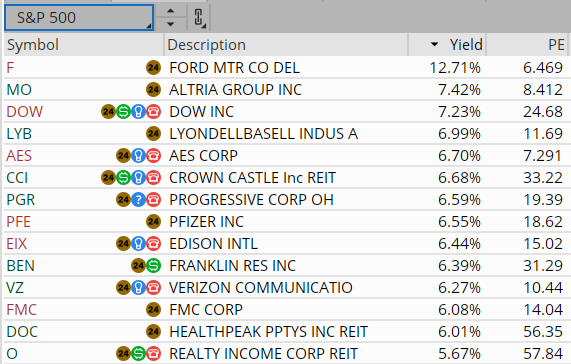The width and height of the screenshot is (571, 364).
Task: Click the blue lightbulb icon in DOW row
Action: pos(138,112)
